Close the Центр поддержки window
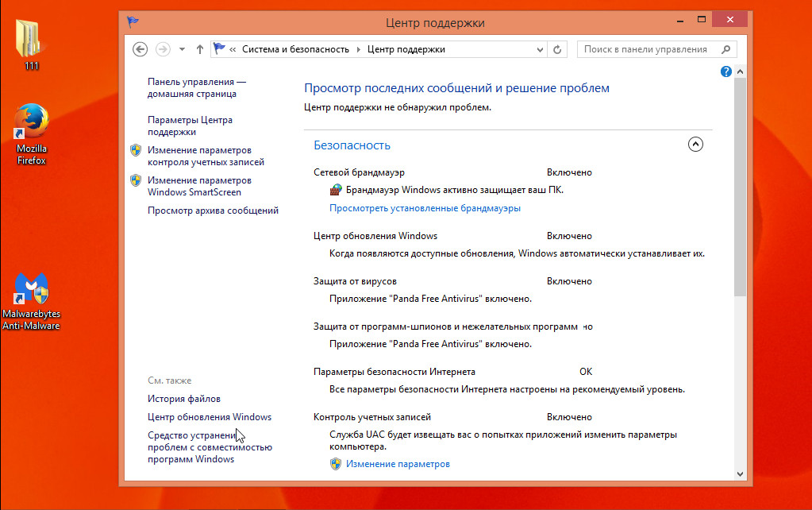812x510 pixels. (729, 19)
